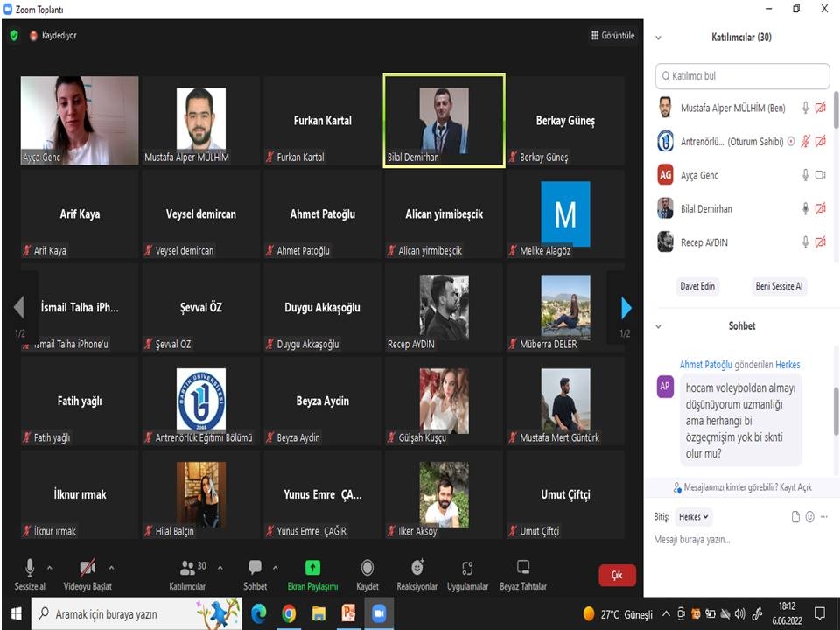
Task: Open the Uygulamalar apps icon
Action: point(467,569)
